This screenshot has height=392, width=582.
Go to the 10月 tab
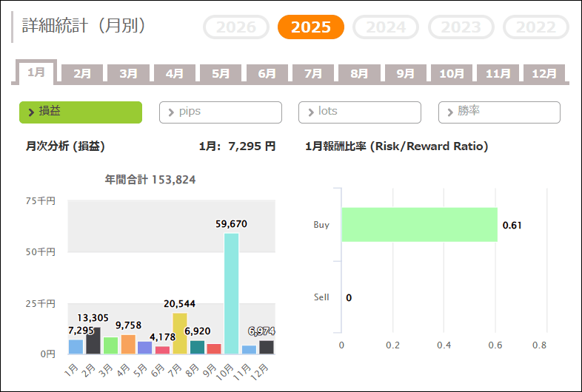click(x=452, y=73)
